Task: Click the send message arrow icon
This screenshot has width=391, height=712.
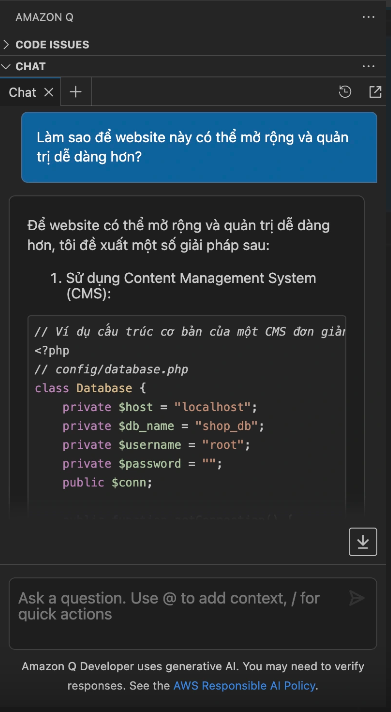Action: (357, 598)
